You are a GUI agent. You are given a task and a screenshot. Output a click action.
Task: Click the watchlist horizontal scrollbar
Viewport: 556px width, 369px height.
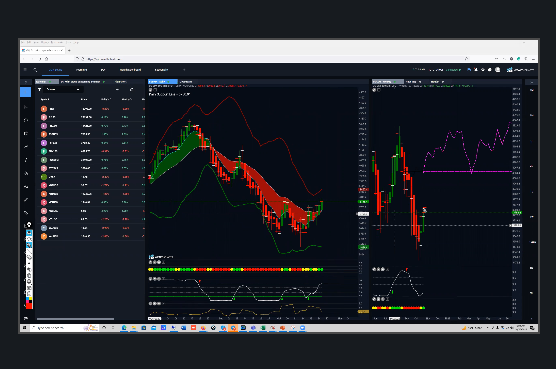(x=75, y=319)
